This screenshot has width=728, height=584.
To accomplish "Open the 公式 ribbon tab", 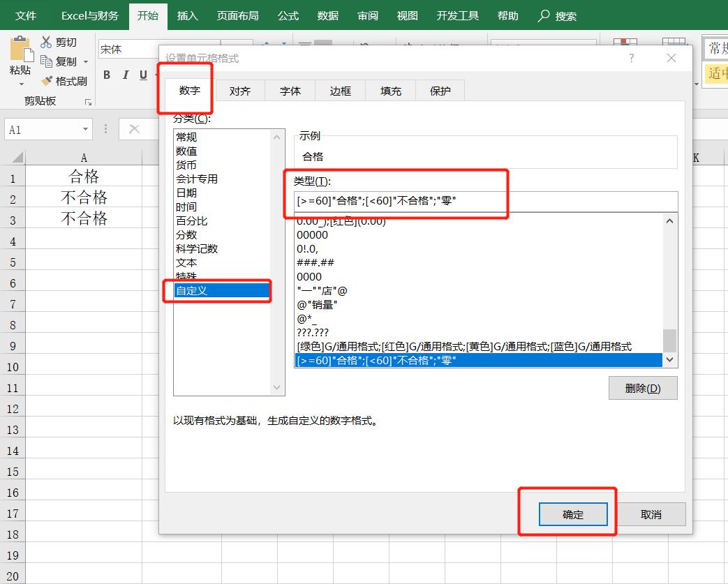I will pos(288,15).
